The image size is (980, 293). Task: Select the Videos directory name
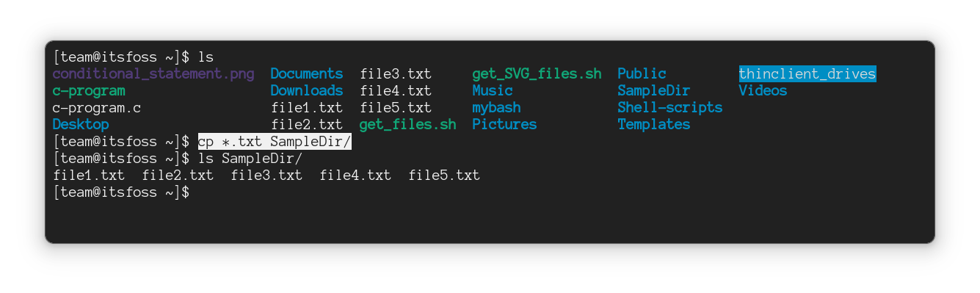pos(763,91)
